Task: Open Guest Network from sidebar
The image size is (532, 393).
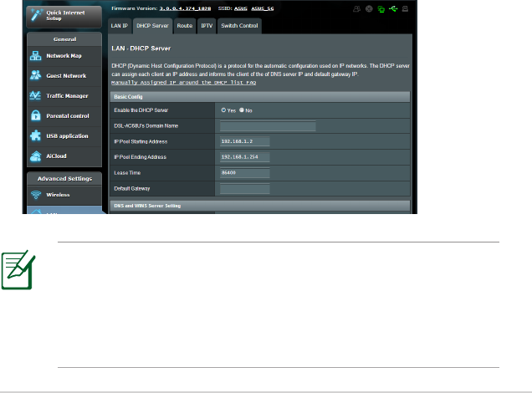Action: coord(64,75)
